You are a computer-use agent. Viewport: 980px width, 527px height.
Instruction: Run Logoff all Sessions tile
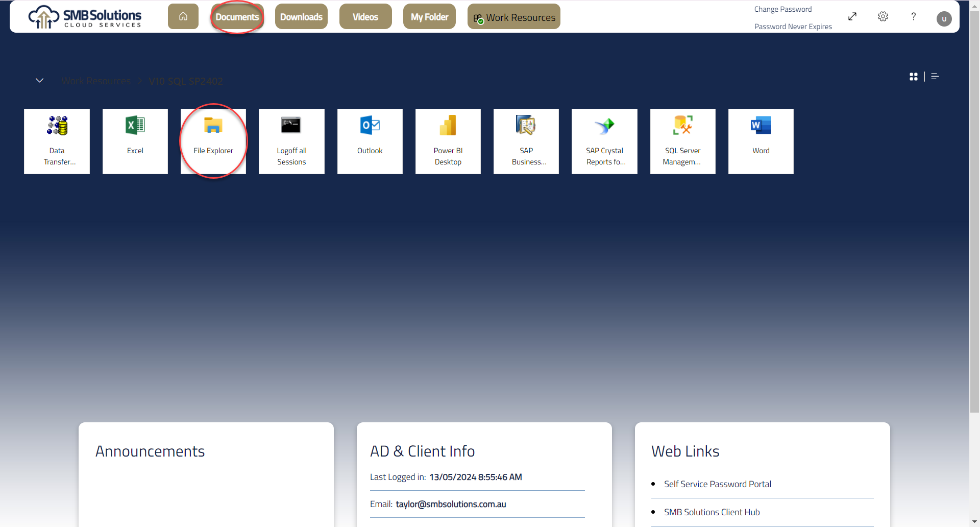click(291, 141)
